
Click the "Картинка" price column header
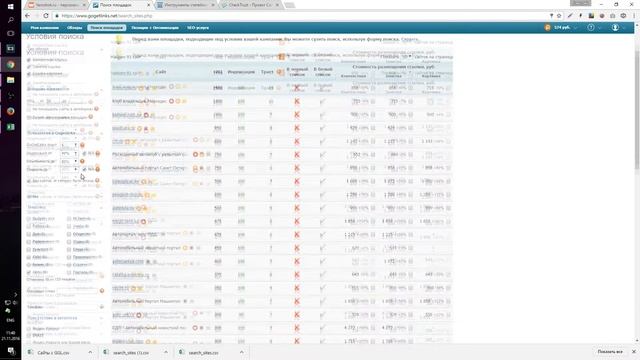point(431,76)
